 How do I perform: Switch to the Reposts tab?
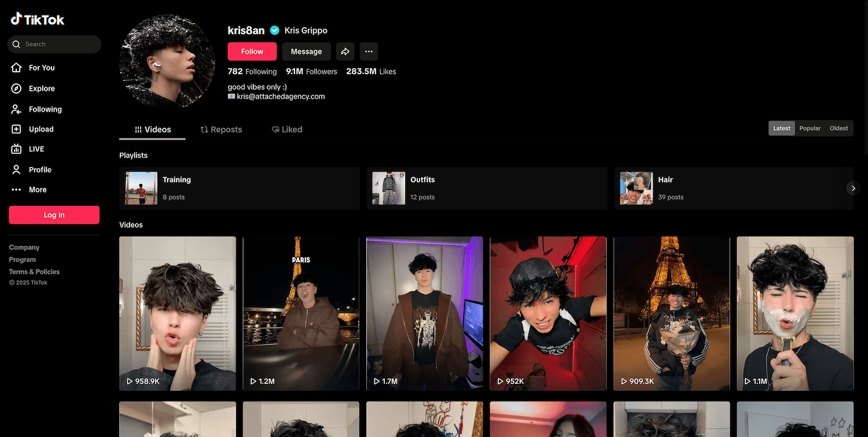click(x=221, y=129)
